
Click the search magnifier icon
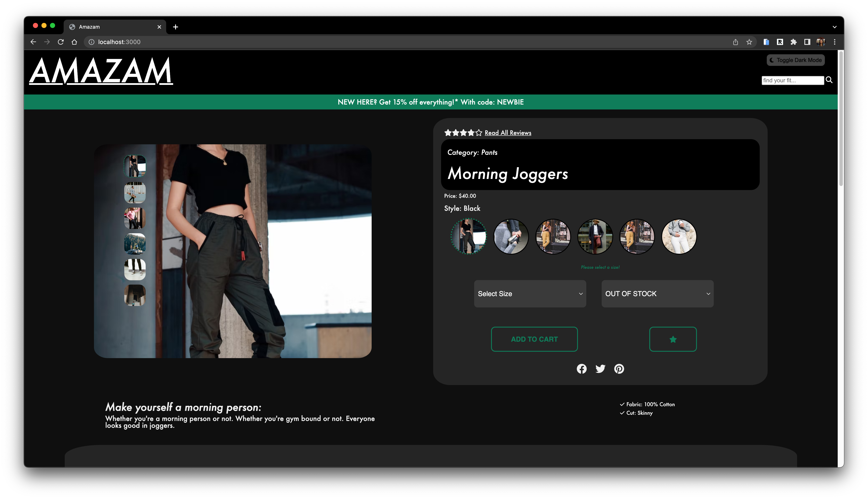[x=829, y=80]
